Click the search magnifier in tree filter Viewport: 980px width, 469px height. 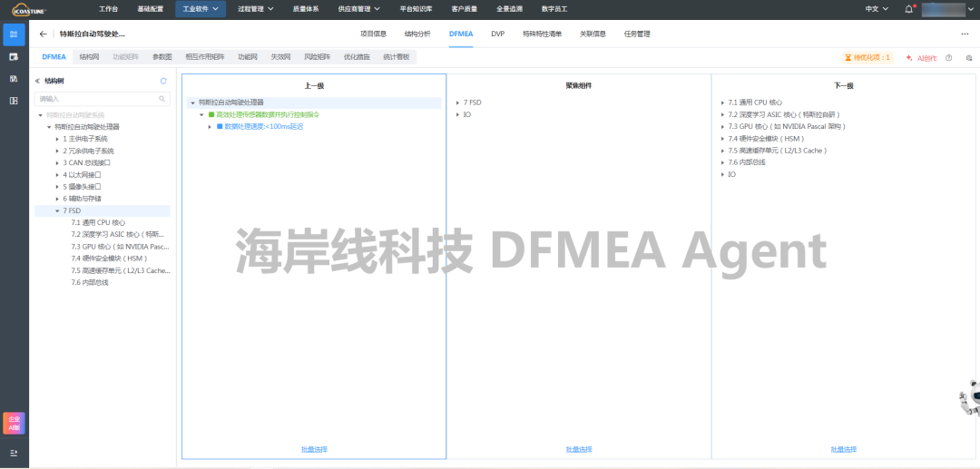pos(162,99)
